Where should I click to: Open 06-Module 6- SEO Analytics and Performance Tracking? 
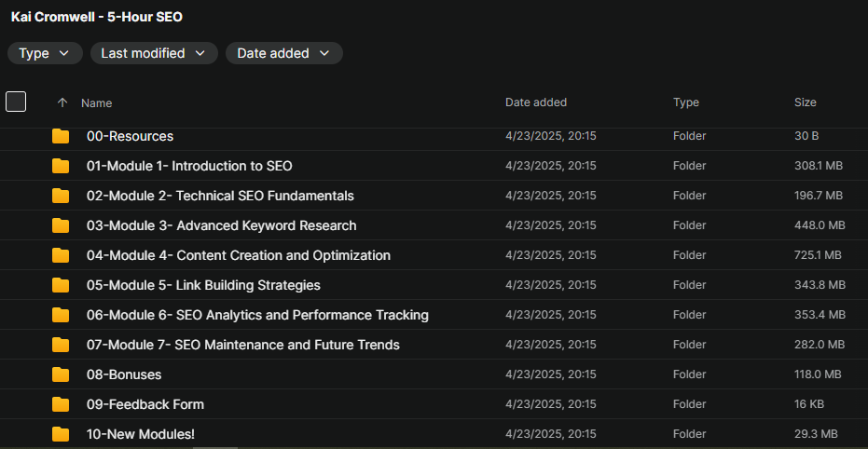click(257, 315)
